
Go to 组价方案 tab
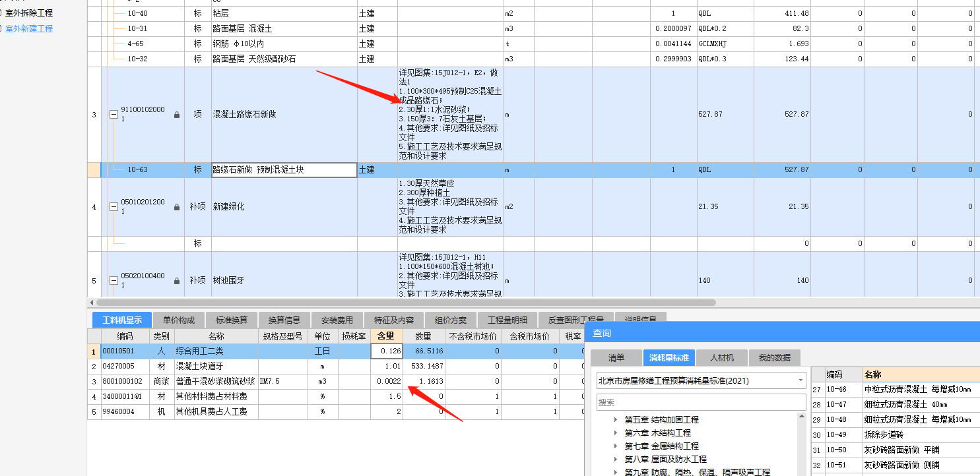click(451, 320)
